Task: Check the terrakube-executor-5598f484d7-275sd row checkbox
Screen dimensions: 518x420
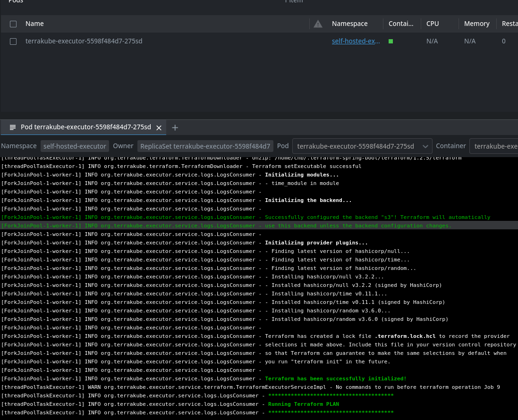Action: coord(13,41)
